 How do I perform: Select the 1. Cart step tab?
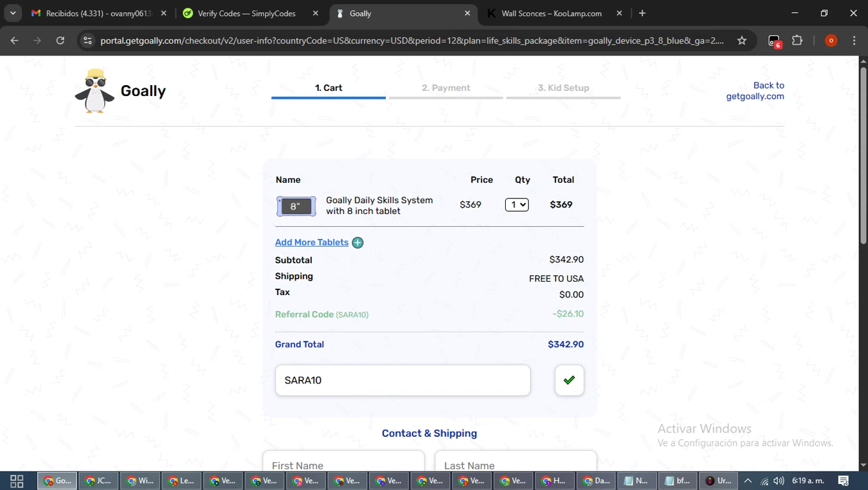(329, 88)
